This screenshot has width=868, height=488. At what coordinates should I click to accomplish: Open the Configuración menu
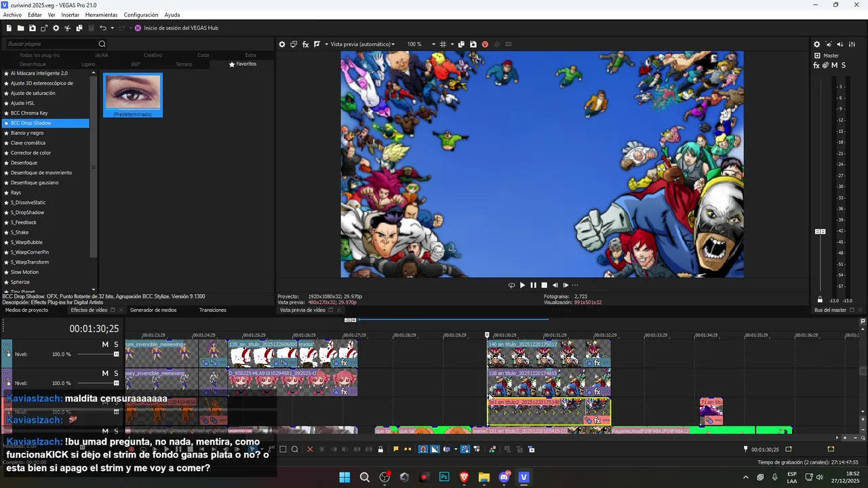tap(141, 15)
